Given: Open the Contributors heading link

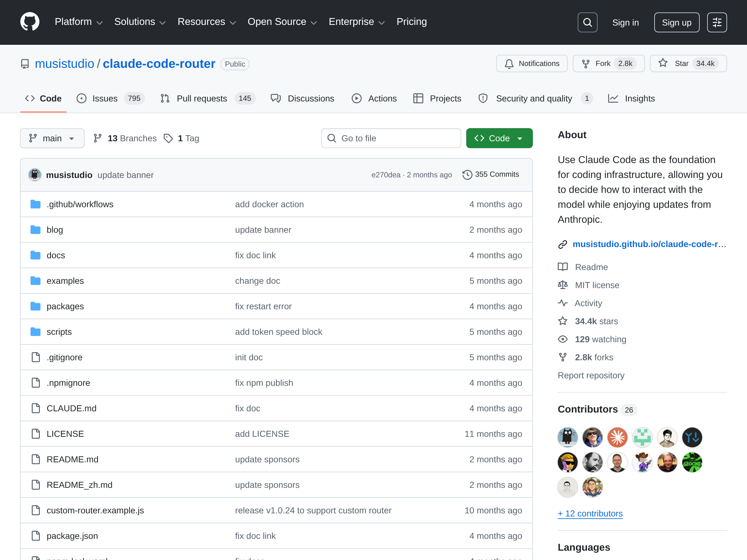Looking at the screenshot, I should (x=597, y=409).
